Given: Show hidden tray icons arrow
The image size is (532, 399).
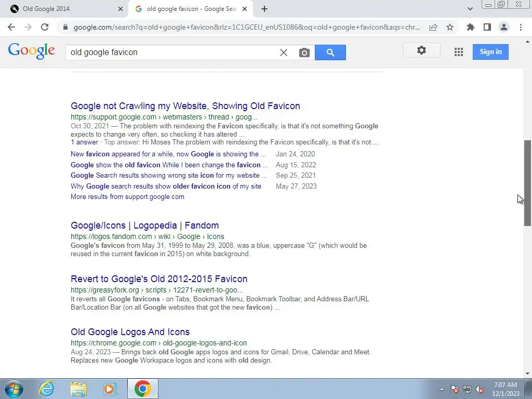Looking at the screenshot, I should pyautogui.click(x=442, y=389).
